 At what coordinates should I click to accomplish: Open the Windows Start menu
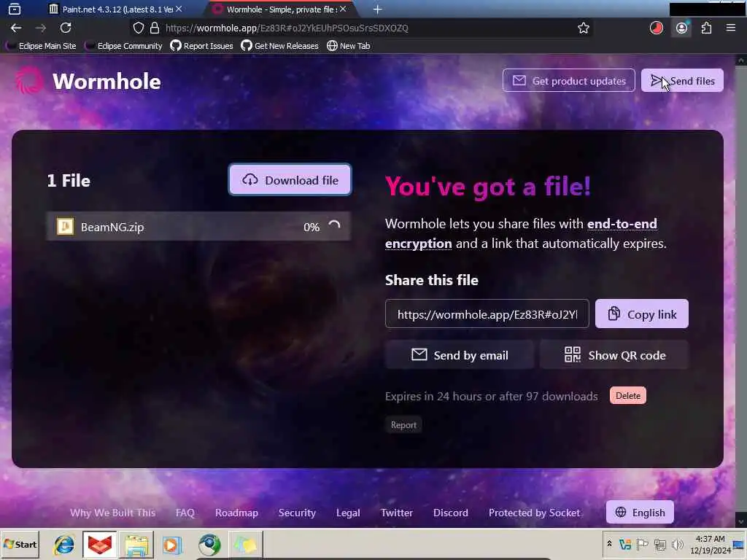pyautogui.click(x=20, y=544)
